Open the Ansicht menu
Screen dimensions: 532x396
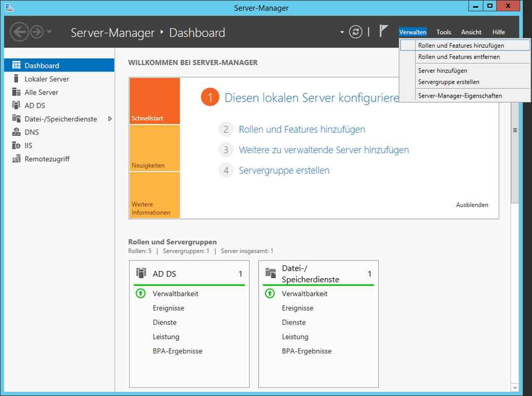pos(471,32)
